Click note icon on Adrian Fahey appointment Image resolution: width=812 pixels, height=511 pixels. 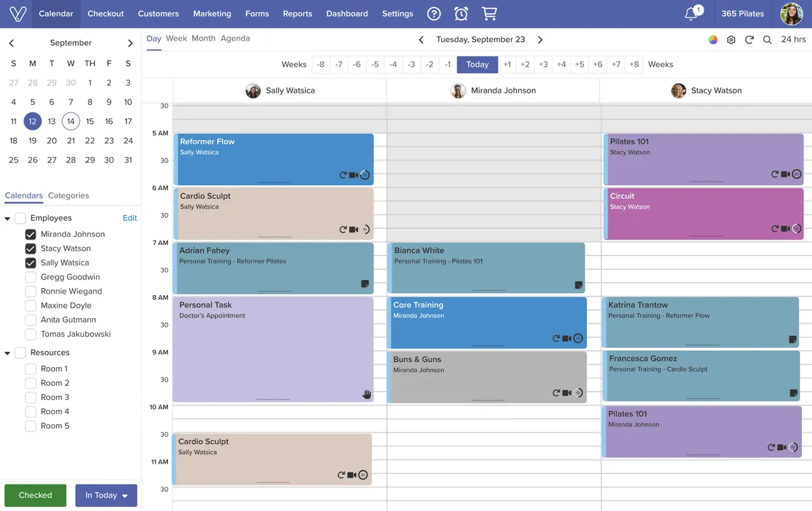[x=365, y=284]
